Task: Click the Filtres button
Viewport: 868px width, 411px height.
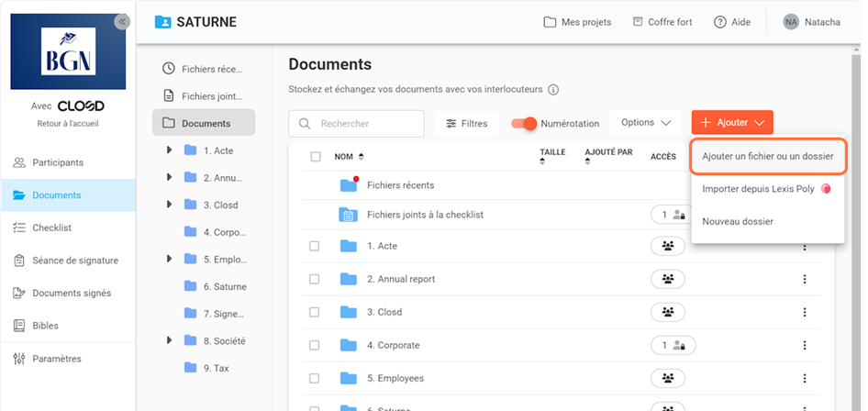Action: point(466,123)
